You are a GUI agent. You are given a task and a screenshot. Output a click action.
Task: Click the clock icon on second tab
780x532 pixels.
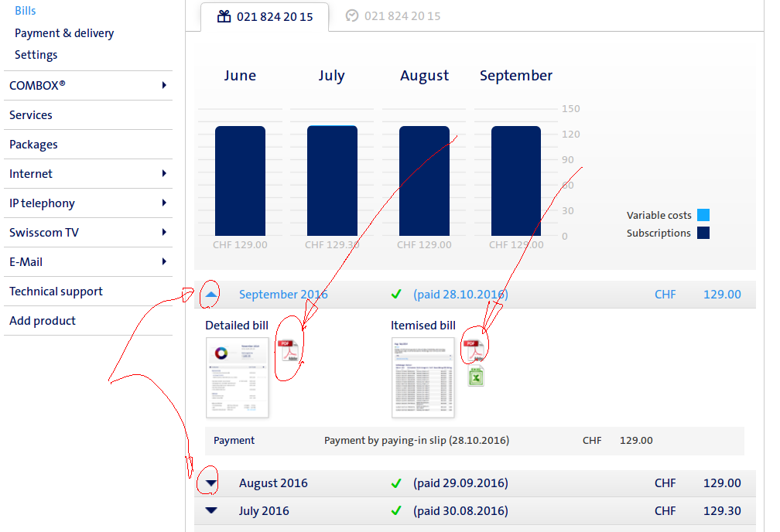352,15
